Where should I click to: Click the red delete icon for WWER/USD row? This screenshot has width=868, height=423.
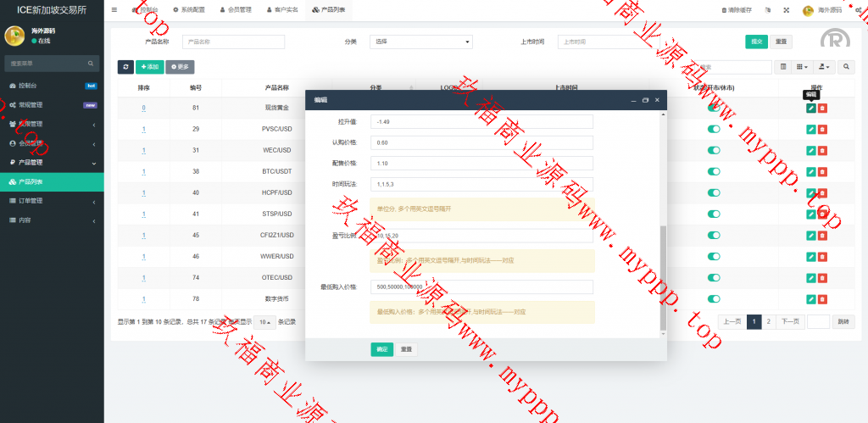click(822, 256)
